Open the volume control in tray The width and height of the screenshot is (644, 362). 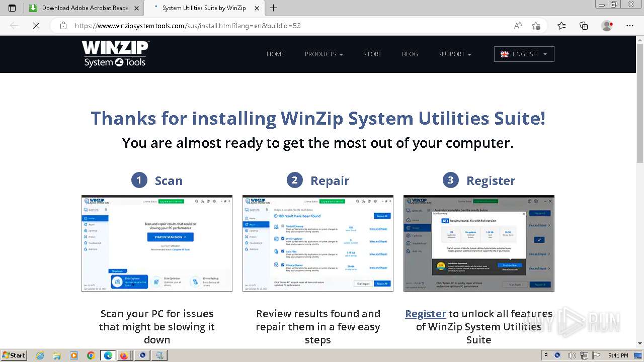572,355
